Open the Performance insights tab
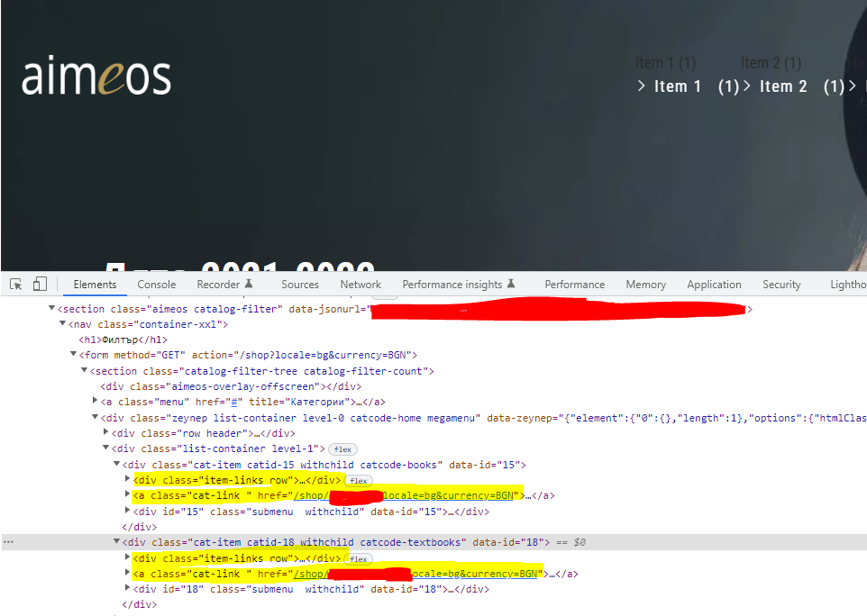867x616 pixels. pos(459,285)
